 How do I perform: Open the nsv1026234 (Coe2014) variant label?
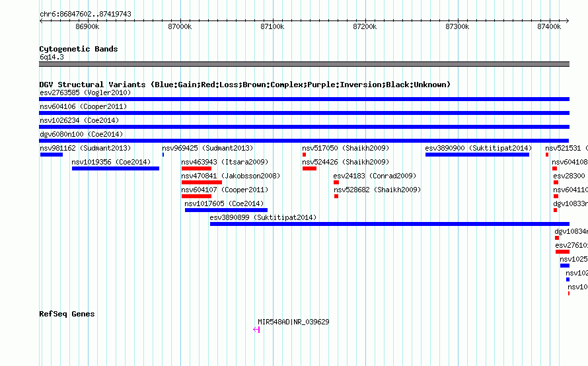tap(79, 120)
